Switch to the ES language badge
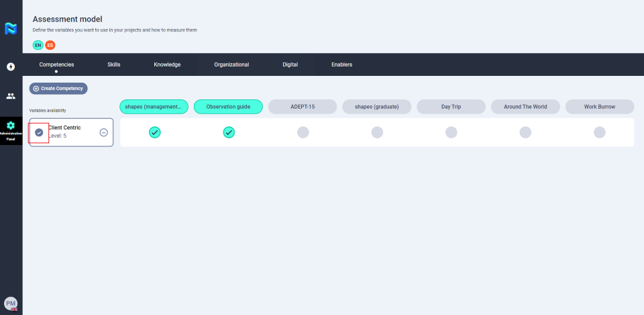The height and width of the screenshot is (315, 644). [50, 45]
